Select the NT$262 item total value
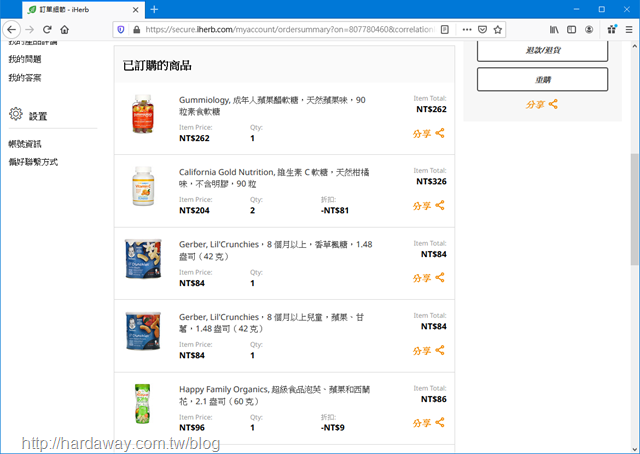Viewport: 640px width, 454px height. click(431, 109)
